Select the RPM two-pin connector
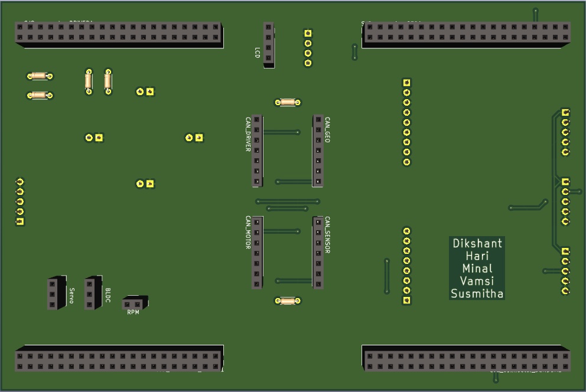Viewport: 586px width, 392px height. pyautogui.click(x=135, y=302)
